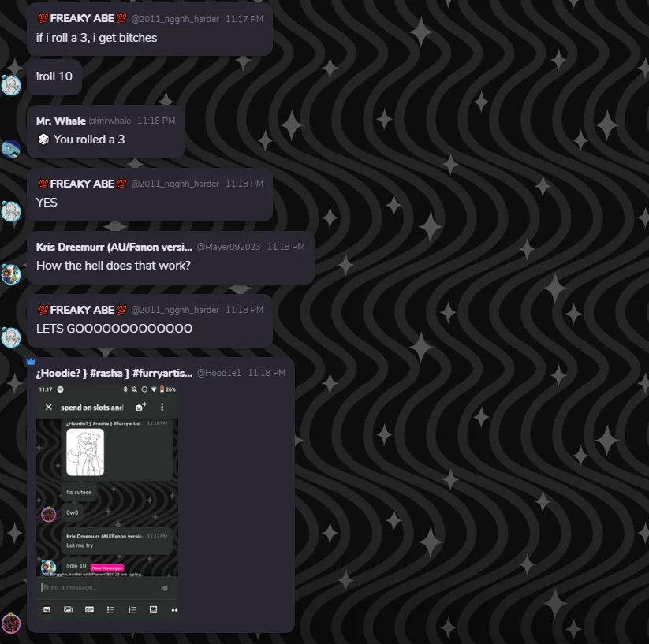
Task: Click the avatar beside the "Iroll 10" message
Action: tap(11, 86)
